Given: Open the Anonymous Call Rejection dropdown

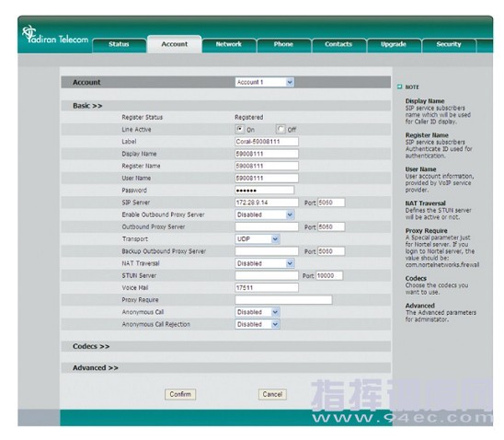Looking at the screenshot, I should pyautogui.click(x=258, y=324).
